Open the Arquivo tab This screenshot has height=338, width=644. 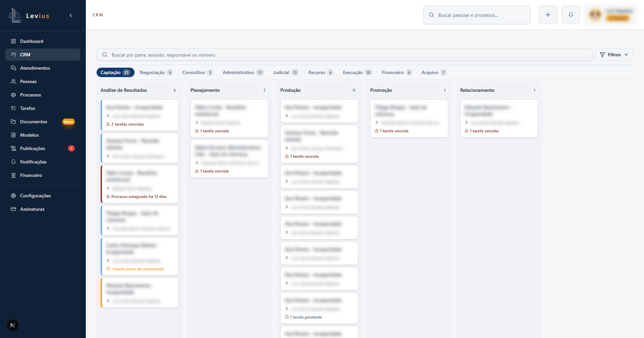434,72
